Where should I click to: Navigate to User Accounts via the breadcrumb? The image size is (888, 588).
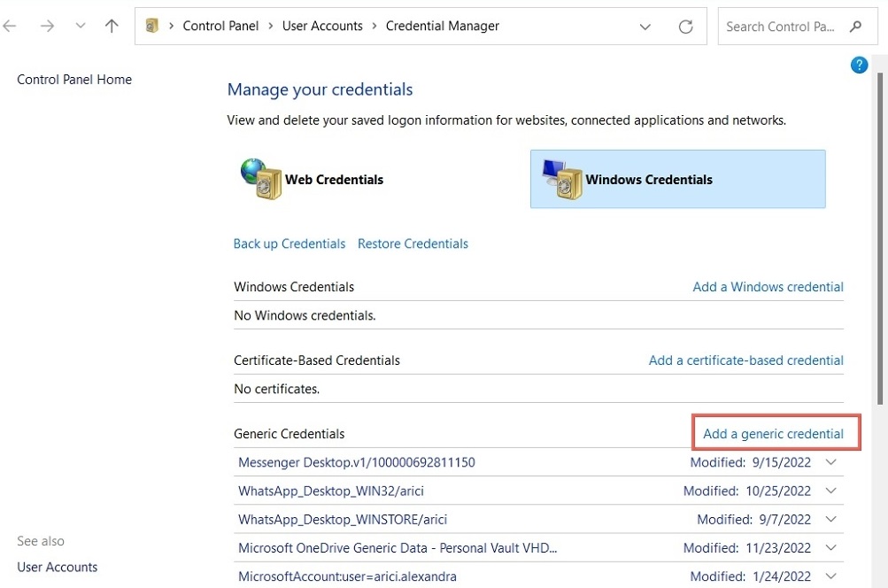[x=322, y=26]
